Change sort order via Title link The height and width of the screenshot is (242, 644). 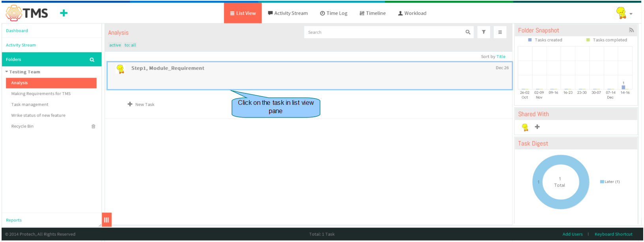coord(501,57)
